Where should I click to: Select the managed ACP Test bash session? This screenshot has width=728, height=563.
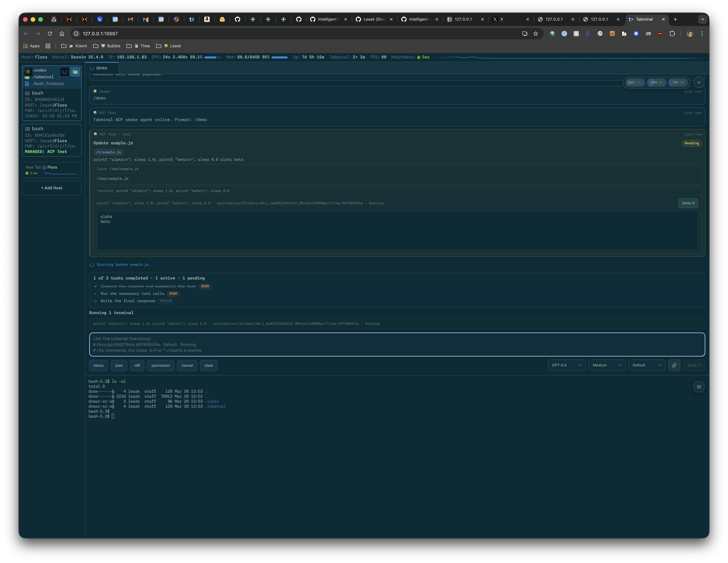click(x=52, y=140)
